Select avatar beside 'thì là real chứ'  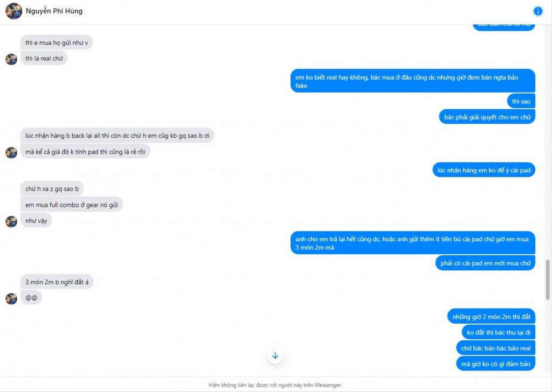tap(11, 59)
